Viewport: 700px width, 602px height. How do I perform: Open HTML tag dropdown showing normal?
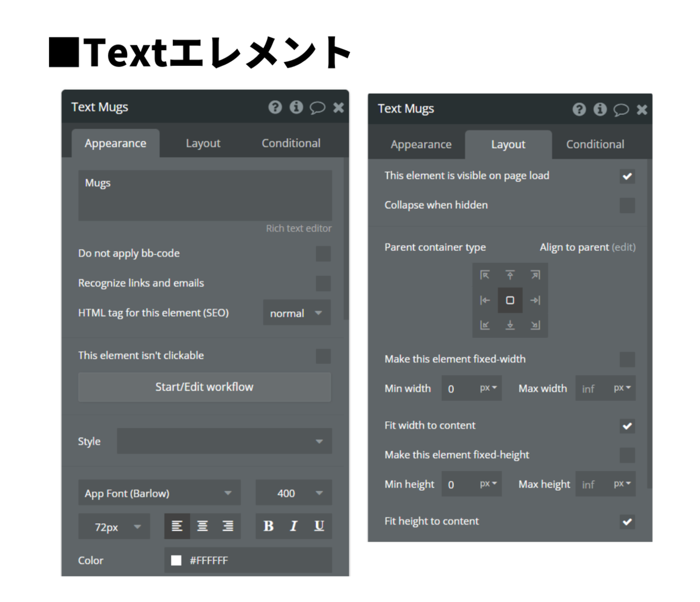coord(297,313)
